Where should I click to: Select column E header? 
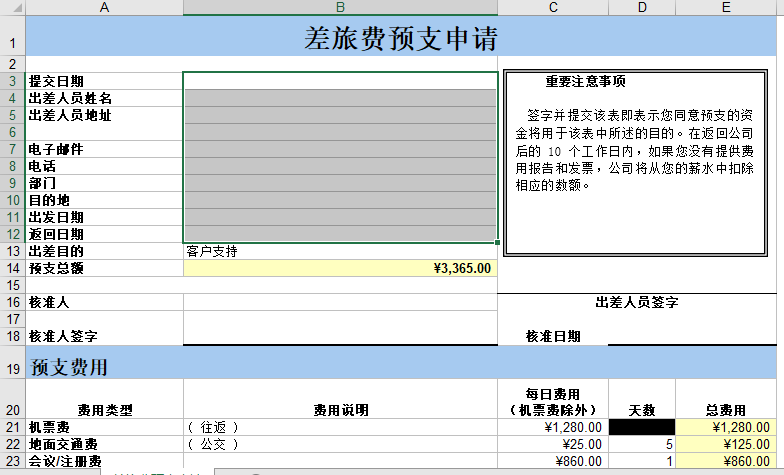(x=726, y=8)
